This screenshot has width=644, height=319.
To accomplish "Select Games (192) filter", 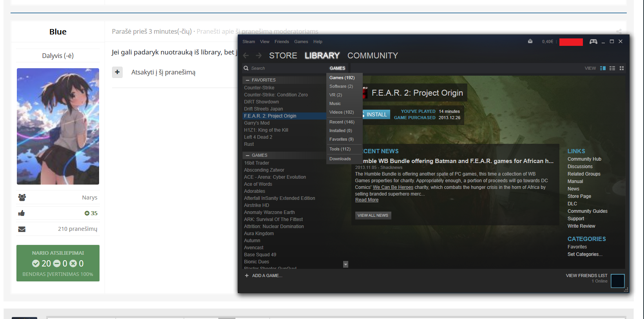I will (x=344, y=78).
